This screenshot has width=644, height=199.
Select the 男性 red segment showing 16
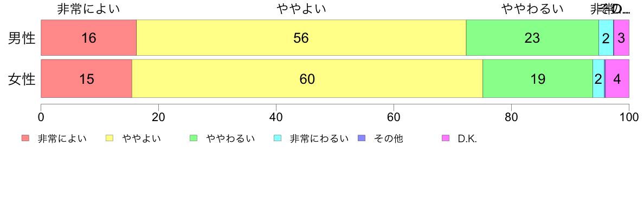coord(89,37)
